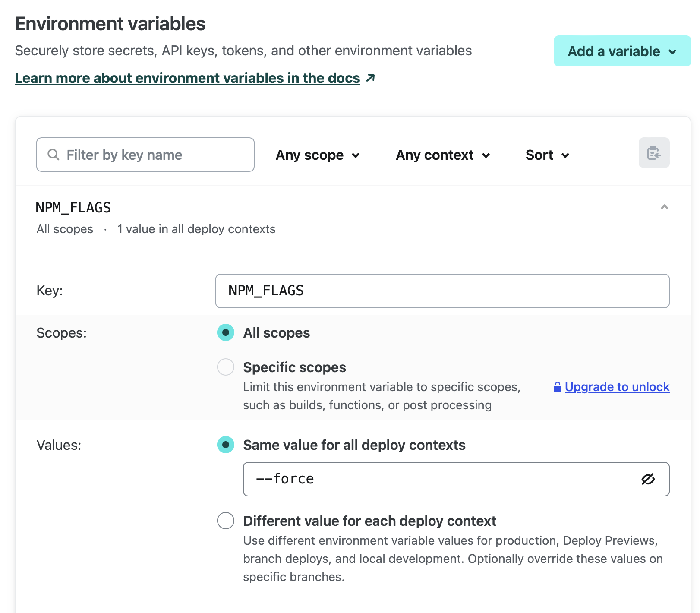Expand the Sort dropdown
Viewport: 700px width, 613px height.
[547, 155]
